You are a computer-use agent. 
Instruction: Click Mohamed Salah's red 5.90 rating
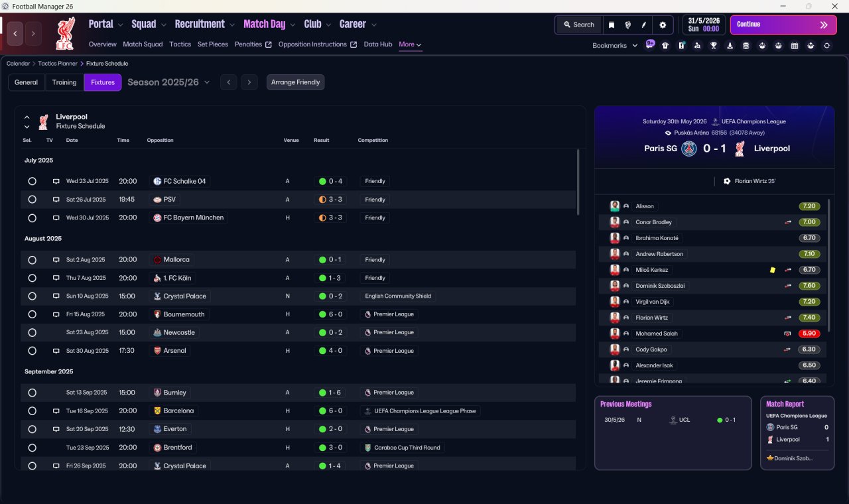809,334
